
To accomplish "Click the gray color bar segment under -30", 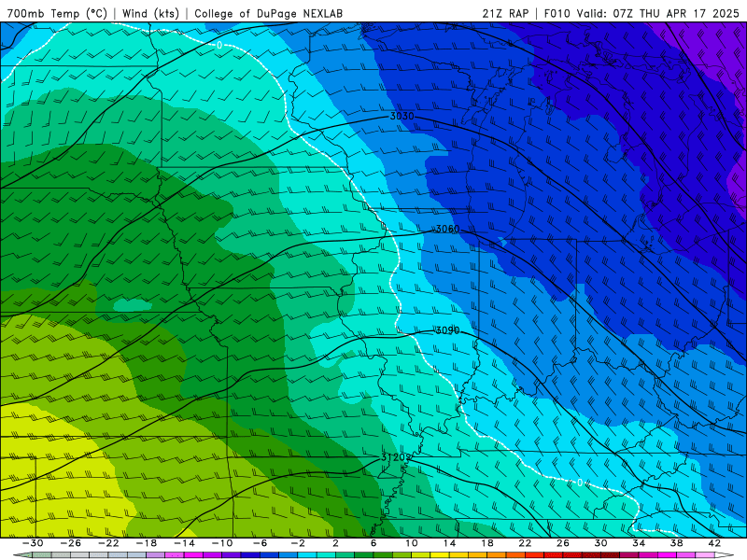I will [42, 555].
